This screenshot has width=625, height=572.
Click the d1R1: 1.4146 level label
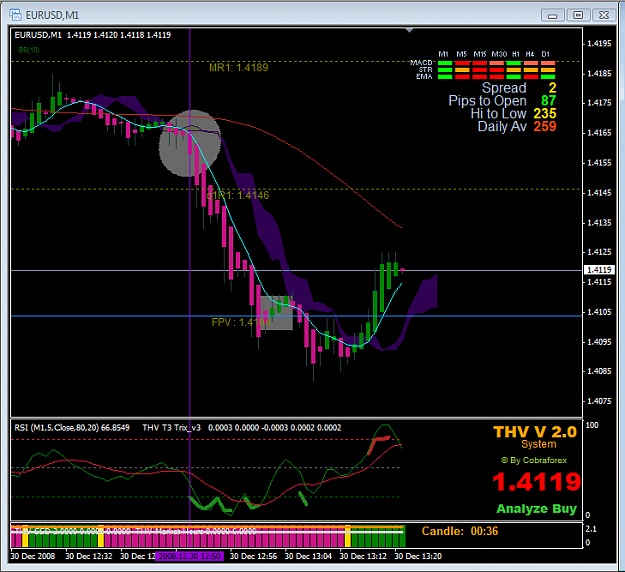(x=238, y=195)
